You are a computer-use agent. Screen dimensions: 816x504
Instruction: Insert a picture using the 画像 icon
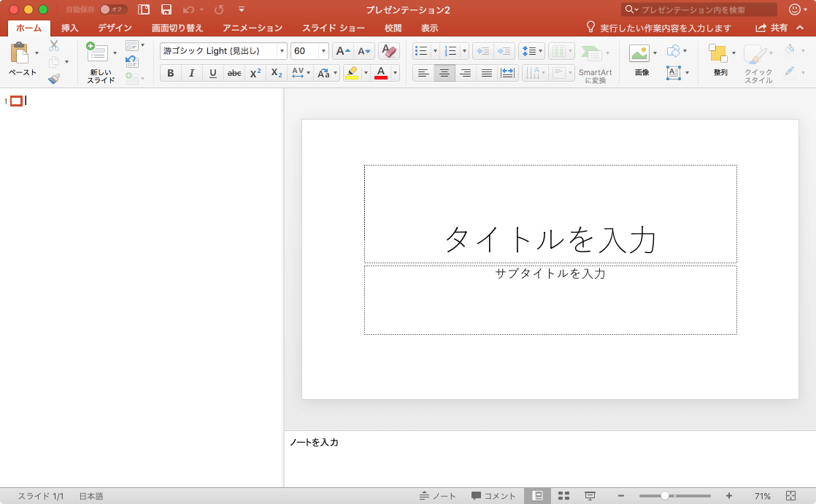(x=639, y=54)
